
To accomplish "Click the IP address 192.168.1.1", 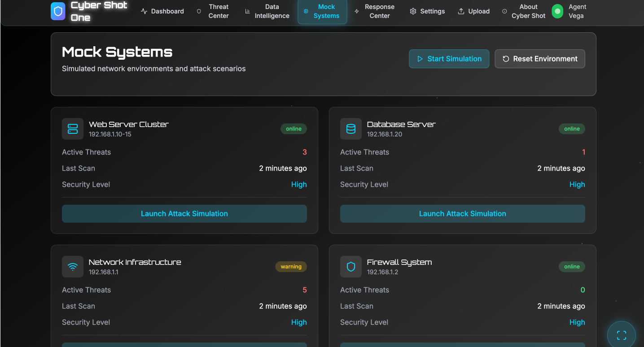I will [104, 272].
